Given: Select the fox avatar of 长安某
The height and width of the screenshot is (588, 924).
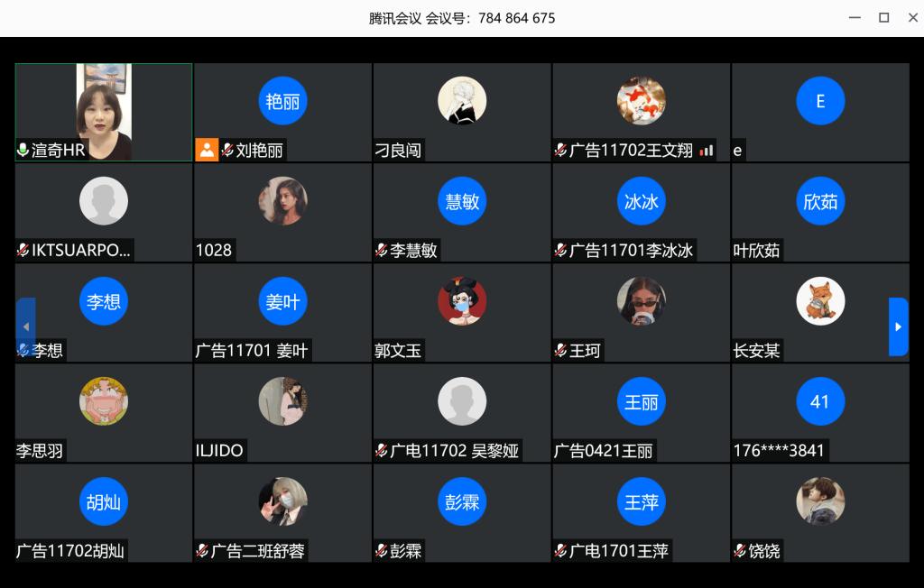Looking at the screenshot, I should pos(820,301).
